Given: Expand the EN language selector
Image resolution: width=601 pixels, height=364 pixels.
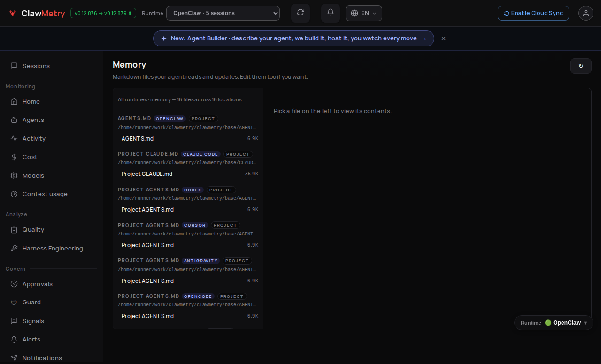Looking at the screenshot, I should coord(364,13).
